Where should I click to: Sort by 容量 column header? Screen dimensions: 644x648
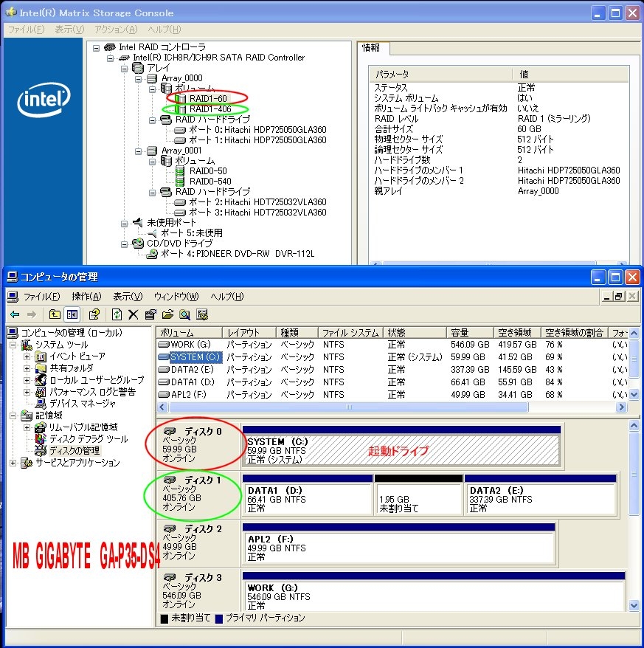pos(470,332)
